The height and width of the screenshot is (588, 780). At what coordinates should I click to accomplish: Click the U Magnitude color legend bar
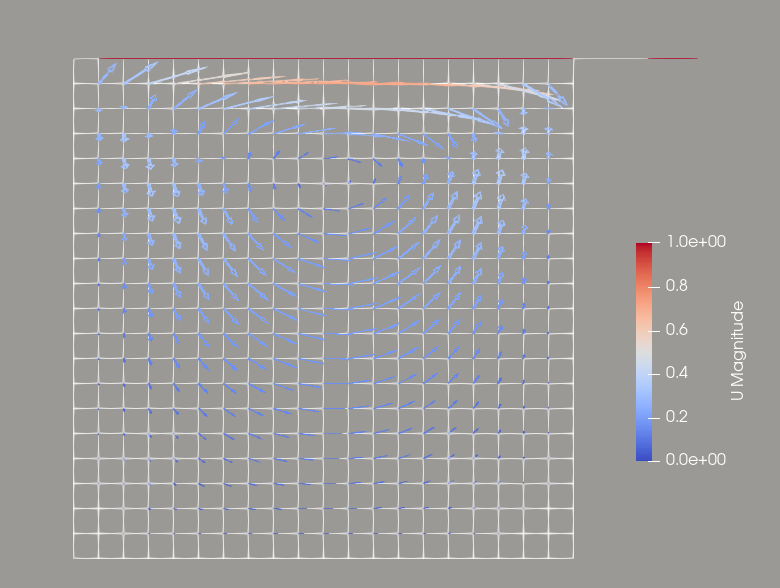tap(644, 352)
